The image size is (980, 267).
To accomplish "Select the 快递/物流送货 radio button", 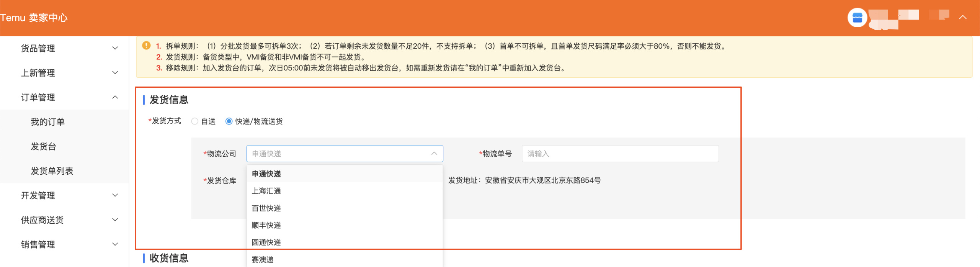I will pos(229,121).
